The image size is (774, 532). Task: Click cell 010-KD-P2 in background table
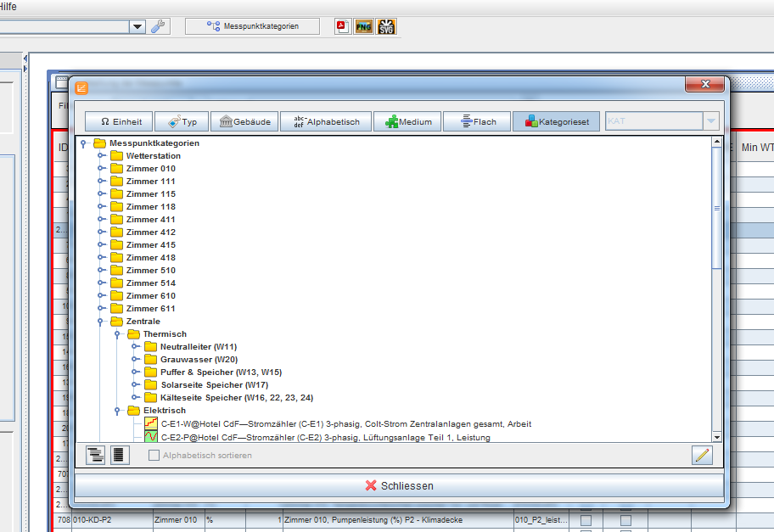pyautogui.click(x=112, y=520)
